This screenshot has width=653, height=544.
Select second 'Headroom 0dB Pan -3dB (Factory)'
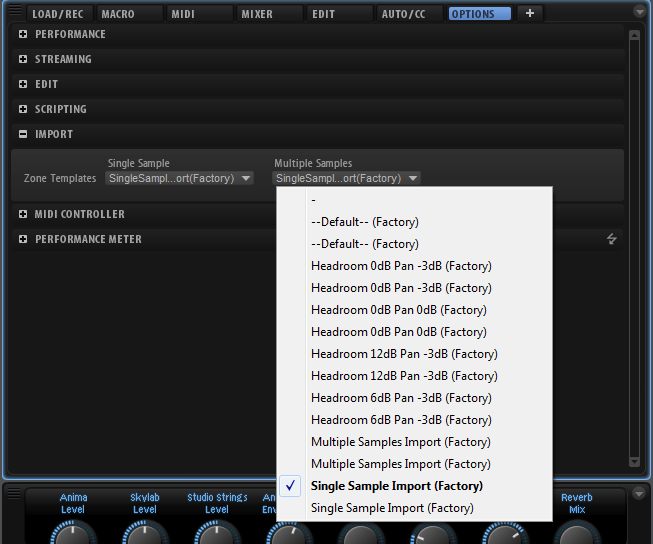point(414,288)
